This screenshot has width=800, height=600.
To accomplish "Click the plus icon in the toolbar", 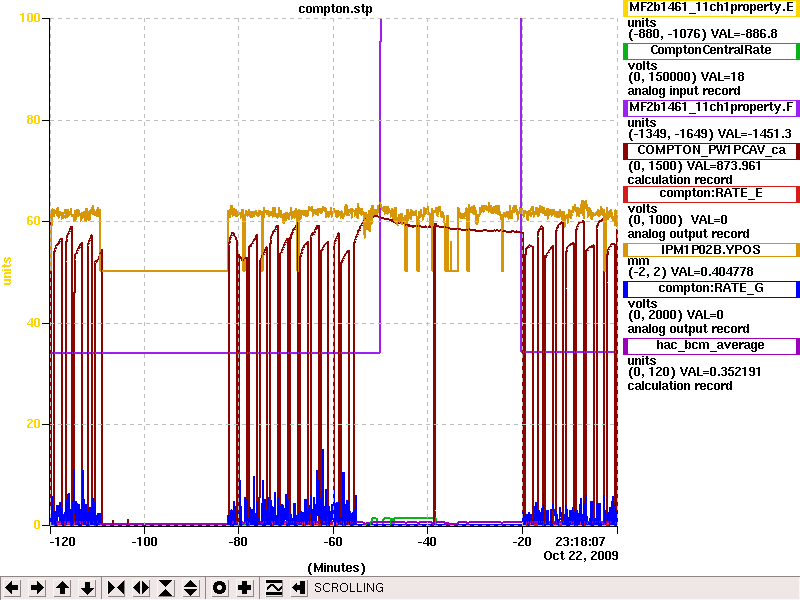I will pos(244,588).
